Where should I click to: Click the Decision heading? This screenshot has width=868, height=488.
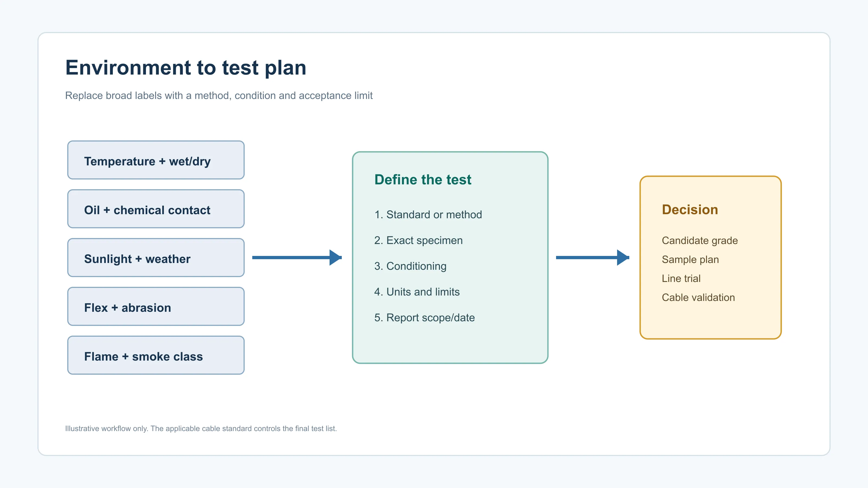tap(690, 210)
